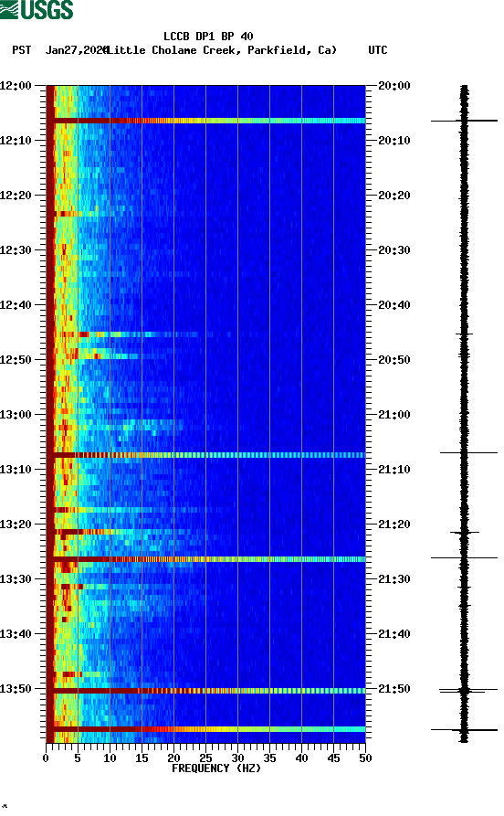The width and height of the screenshot is (504, 816).
Task: Click the 20 Hz frequency axis label
Action: pyautogui.click(x=173, y=758)
